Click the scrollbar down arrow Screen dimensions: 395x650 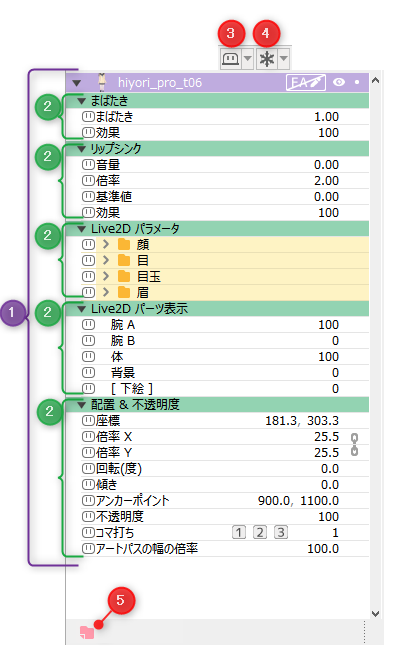click(376, 614)
